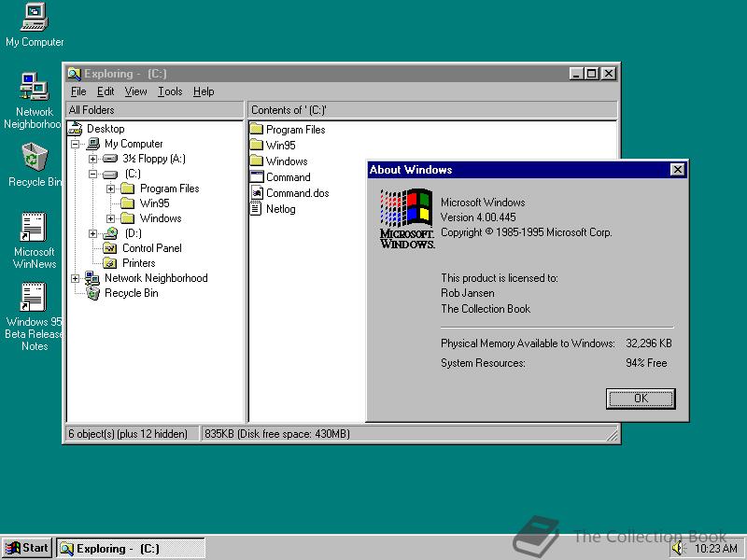This screenshot has width=747, height=560.
Task: Close the About Windows dialog
Action: 677,170
